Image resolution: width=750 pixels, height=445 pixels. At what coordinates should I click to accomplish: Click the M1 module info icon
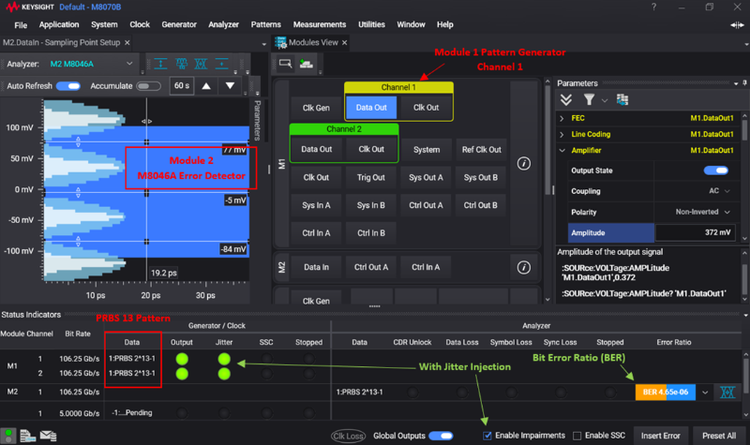[x=523, y=163]
